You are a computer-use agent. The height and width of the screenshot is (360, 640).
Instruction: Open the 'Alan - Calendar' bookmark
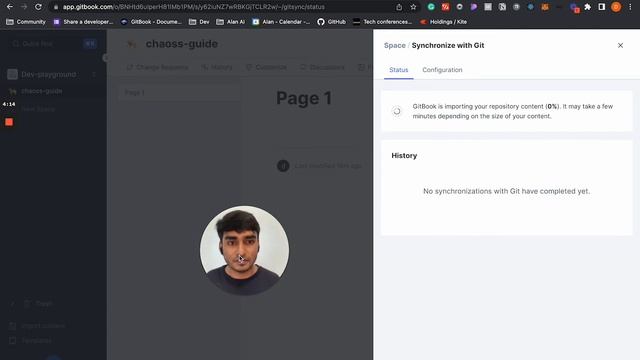coord(281,22)
